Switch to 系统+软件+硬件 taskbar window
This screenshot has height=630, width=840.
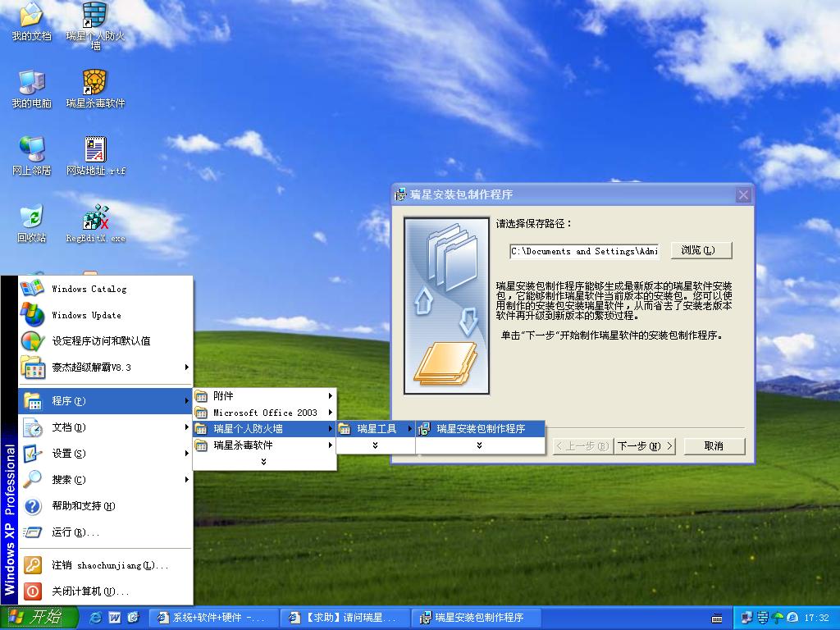coord(212,618)
